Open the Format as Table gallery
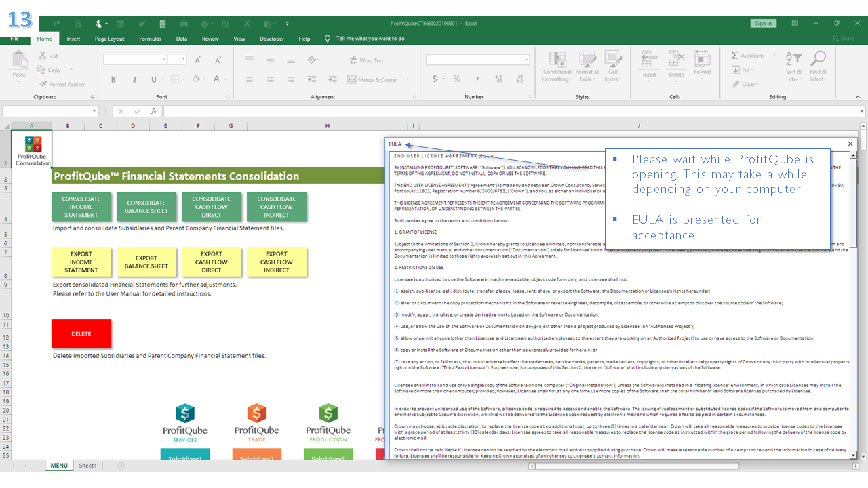The image size is (868, 488). 587,66
